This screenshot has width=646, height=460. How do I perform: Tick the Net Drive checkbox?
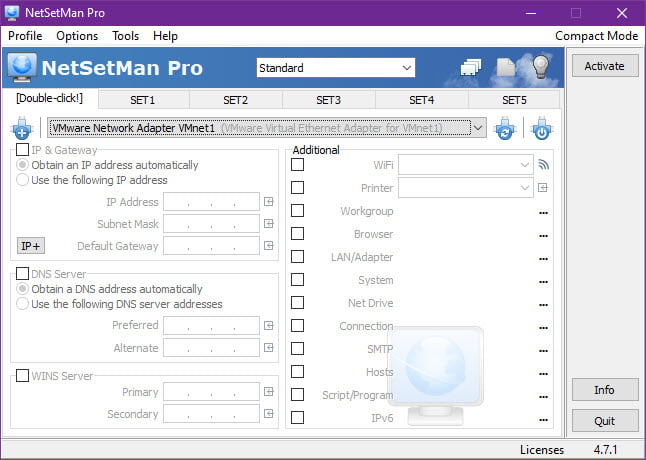pyautogui.click(x=297, y=303)
